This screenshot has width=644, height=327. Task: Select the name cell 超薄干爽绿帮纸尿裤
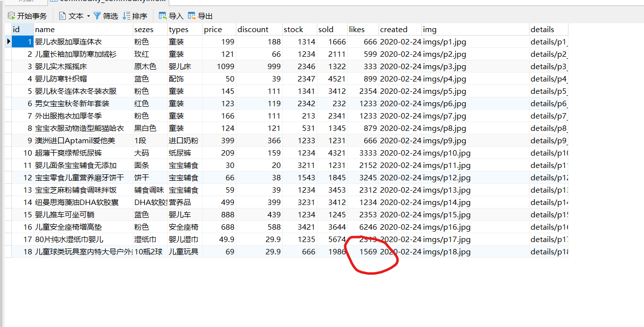tap(83, 153)
